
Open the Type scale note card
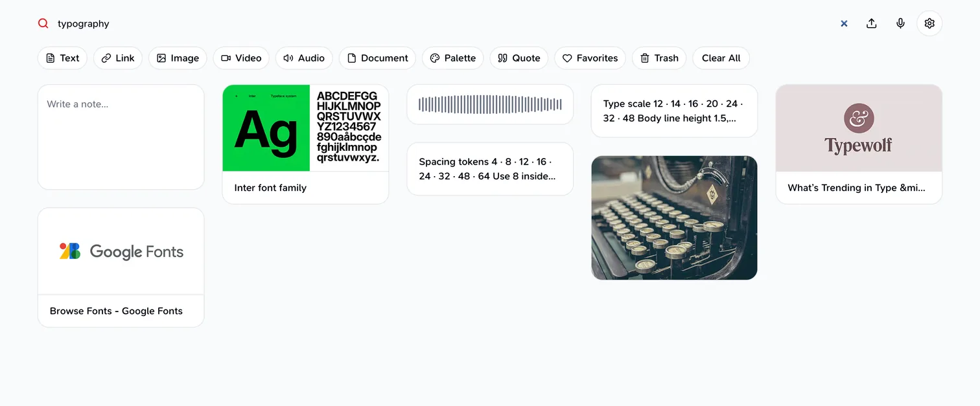click(x=674, y=111)
